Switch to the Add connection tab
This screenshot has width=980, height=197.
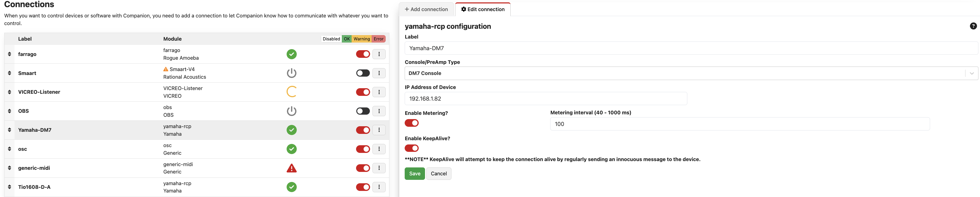(x=426, y=9)
